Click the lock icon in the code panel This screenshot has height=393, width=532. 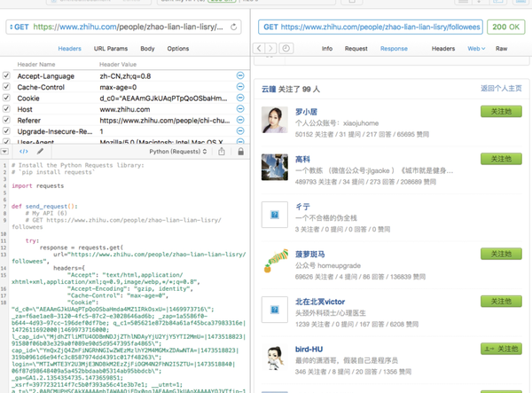[239, 152]
